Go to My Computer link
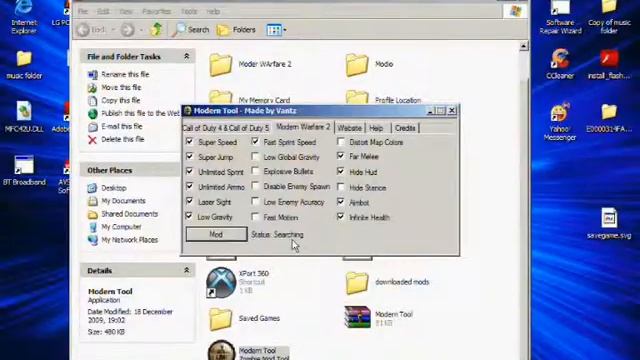Screen dimensions: 640x360 tap(121, 227)
